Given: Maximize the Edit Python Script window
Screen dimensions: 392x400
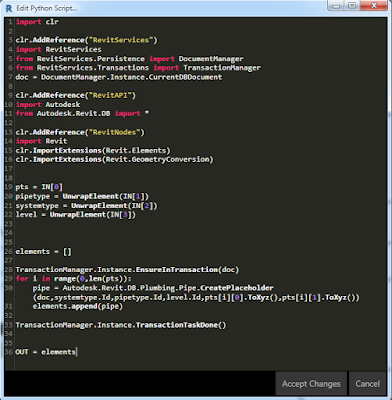Looking at the screenshot, I should point(352,6).
